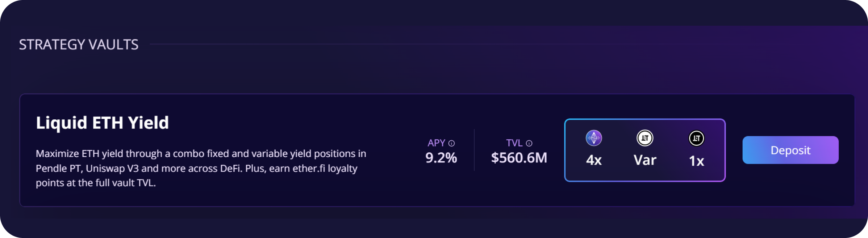Open the Liquid ETH Yield vault title

(x=103, y=123)
